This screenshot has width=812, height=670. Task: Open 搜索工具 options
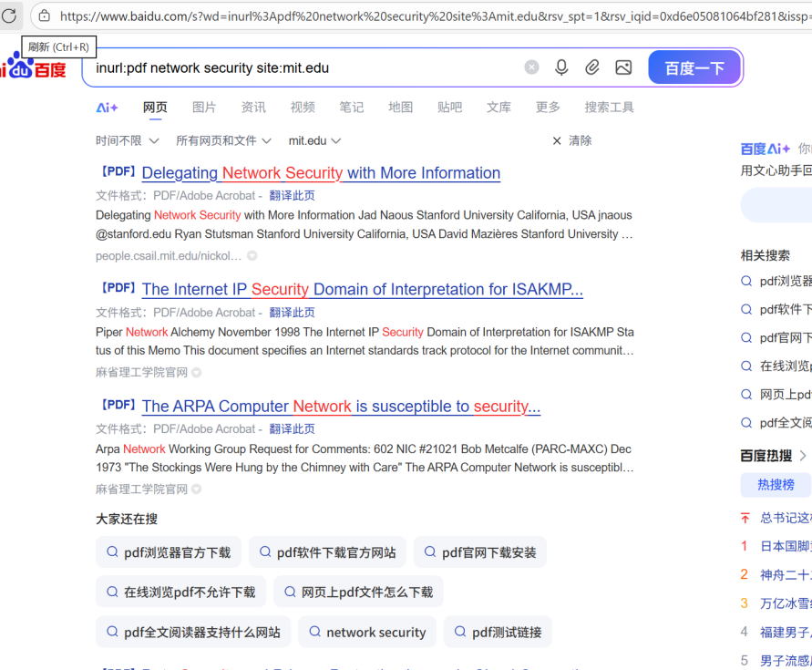(x=609, y=108)
